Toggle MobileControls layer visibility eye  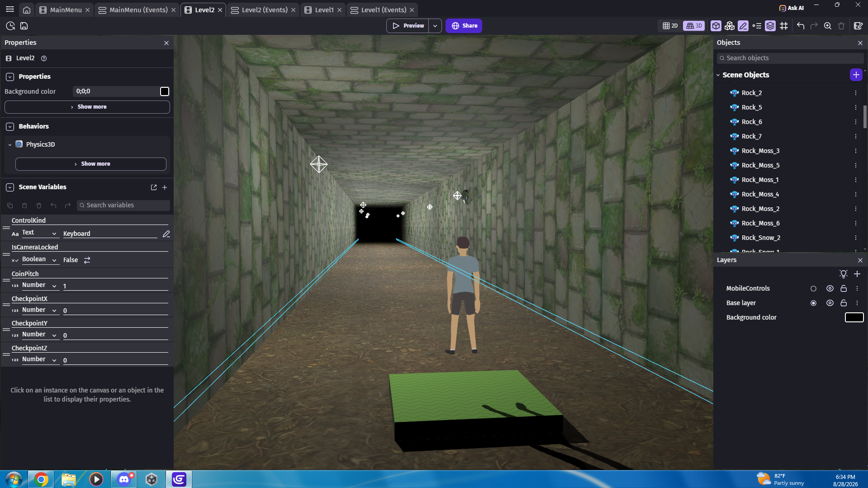830,288
